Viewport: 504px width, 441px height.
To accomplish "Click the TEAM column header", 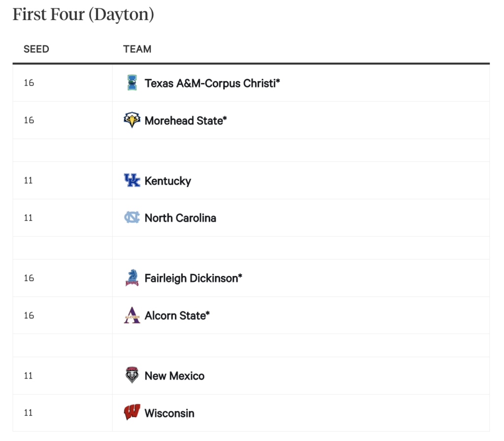I will (x=137, y=49).
